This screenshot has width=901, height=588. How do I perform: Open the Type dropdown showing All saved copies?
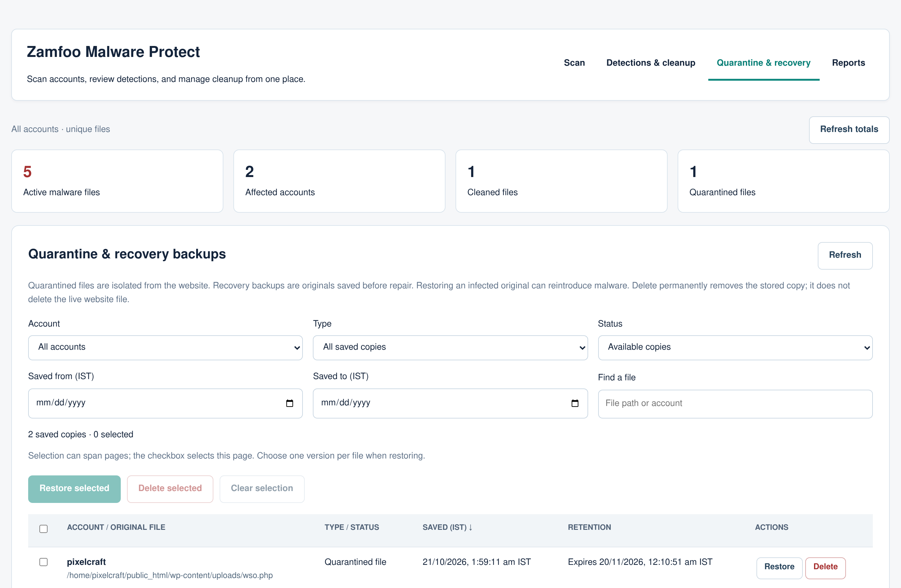tap(450, 347)
